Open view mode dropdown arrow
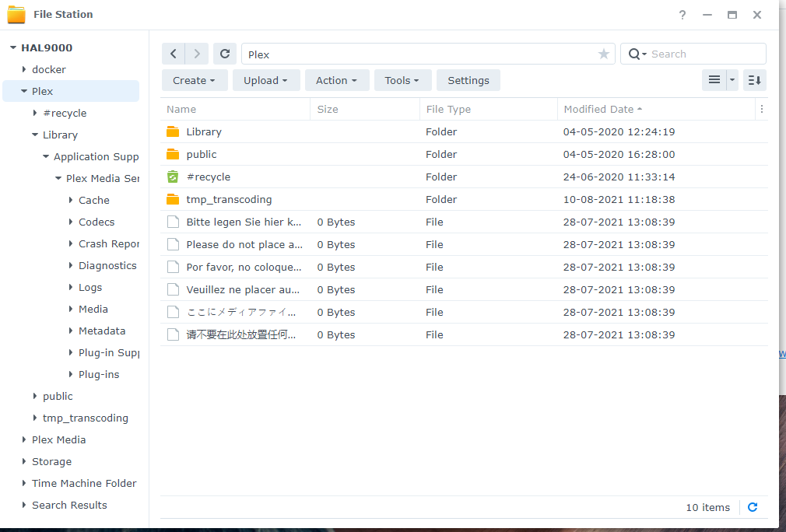Viewport: 786px width, 532px height. click(x=732, y=79)
